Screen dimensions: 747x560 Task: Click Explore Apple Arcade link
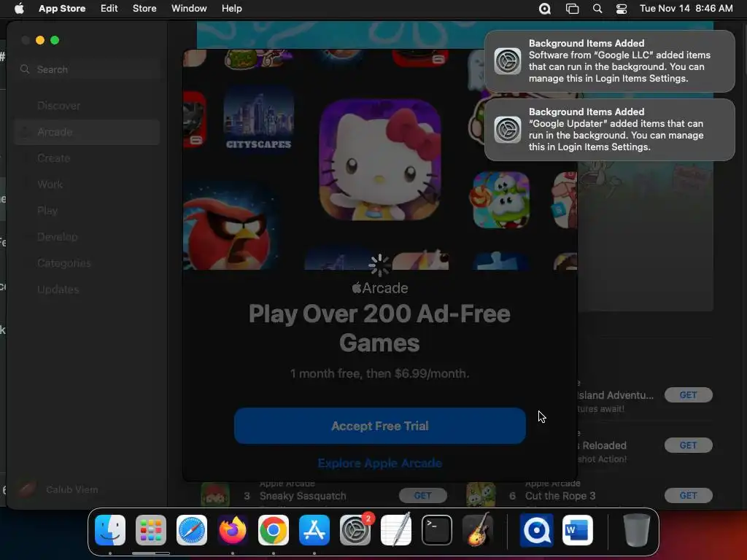(379, 463)
